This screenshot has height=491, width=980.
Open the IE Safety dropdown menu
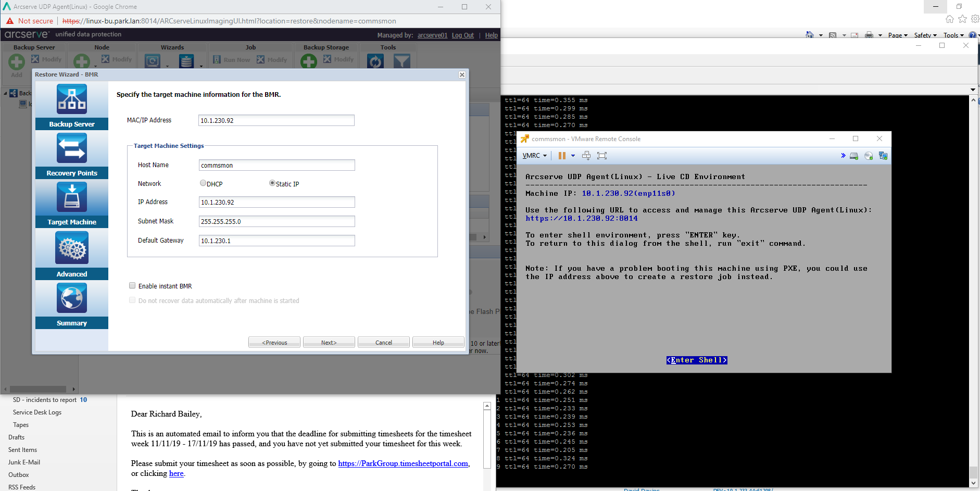pyautogui.click(x=925, y=35)
